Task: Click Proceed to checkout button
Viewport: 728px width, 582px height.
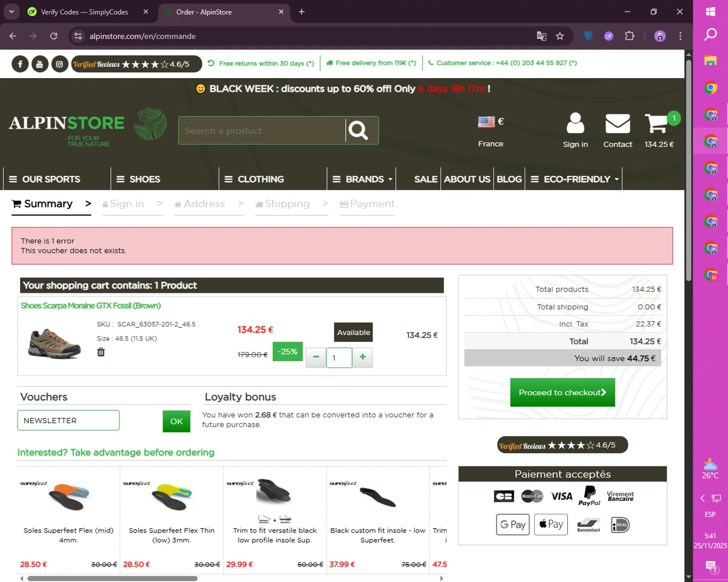Action: [563, 392]
